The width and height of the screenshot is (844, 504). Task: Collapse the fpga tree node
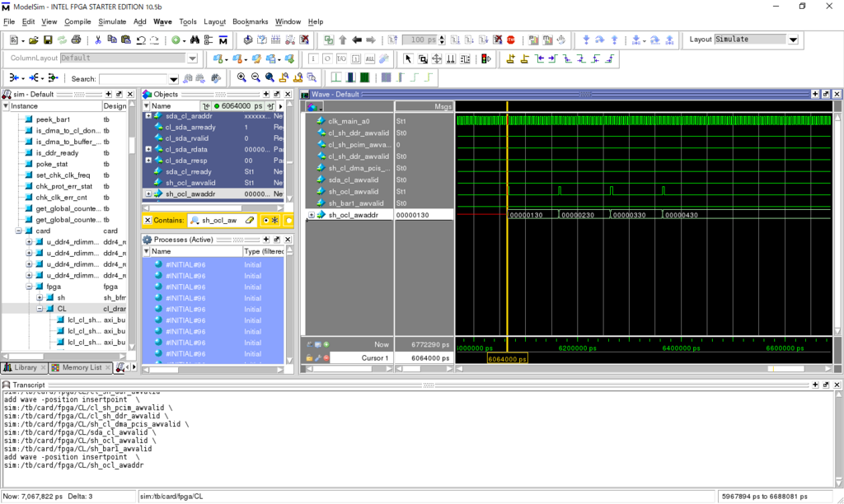pos(29,287)
